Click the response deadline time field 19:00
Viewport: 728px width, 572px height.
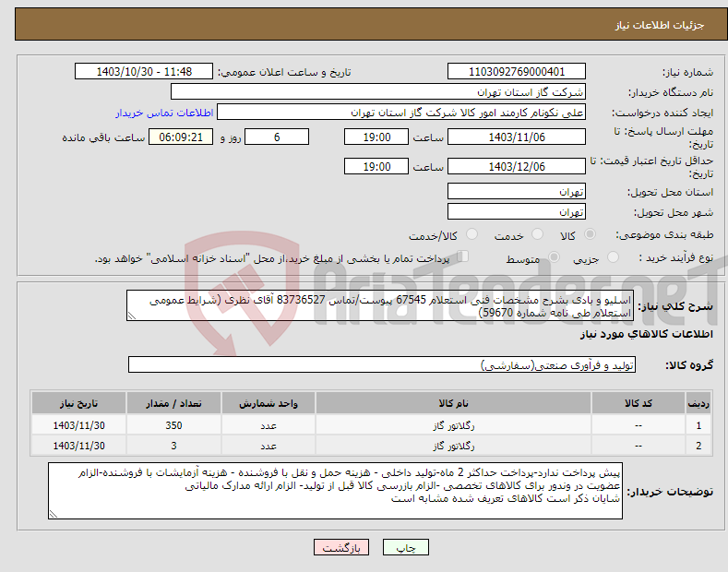[376, 137]
